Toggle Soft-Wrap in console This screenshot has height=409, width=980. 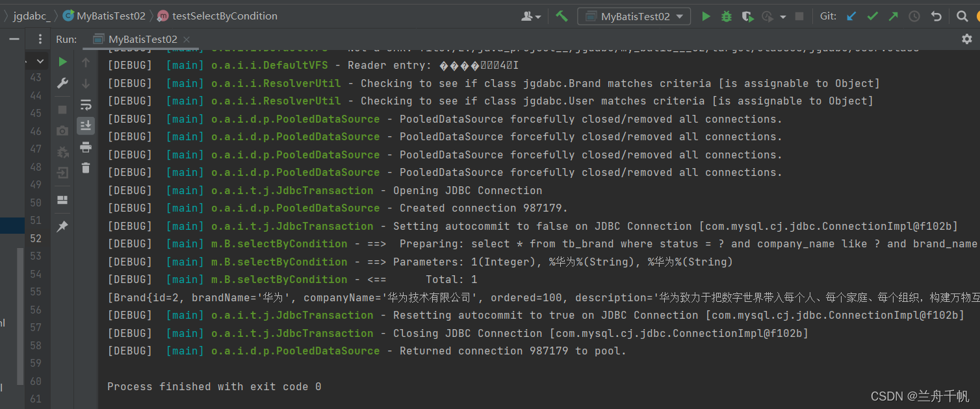[86, 105]
